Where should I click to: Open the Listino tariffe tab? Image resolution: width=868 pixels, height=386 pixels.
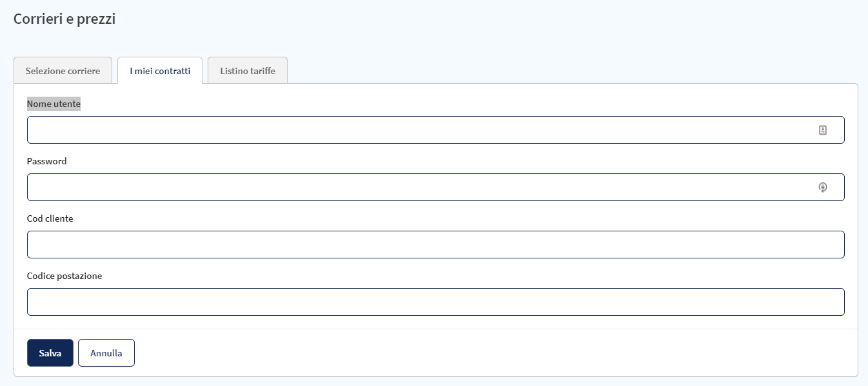pyautogui.click(x=248, y=71)
